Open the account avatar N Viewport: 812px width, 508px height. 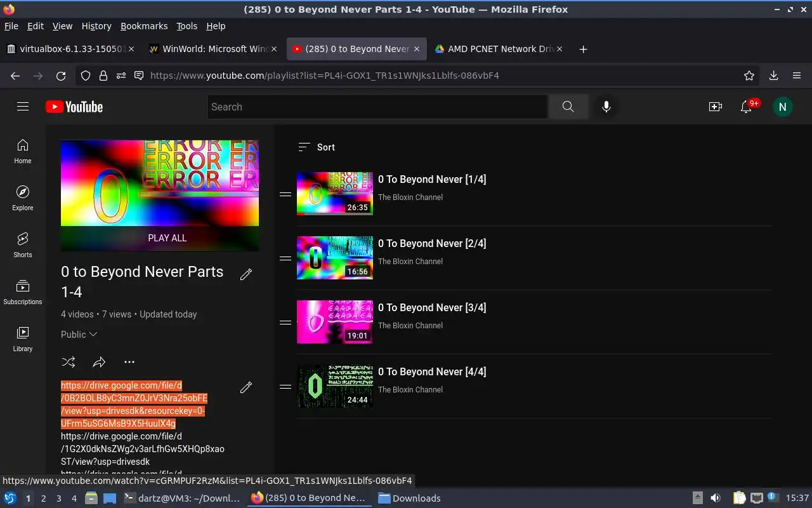point(783,107)
